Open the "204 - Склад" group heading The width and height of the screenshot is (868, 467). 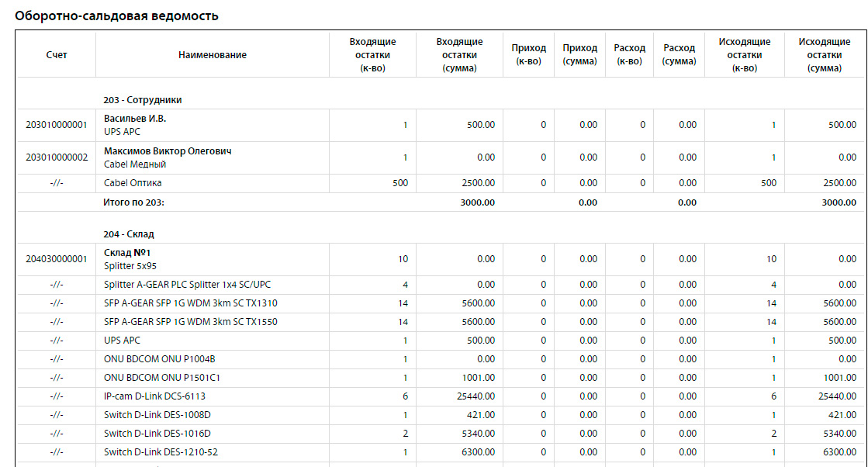pyautogui.click(x=128, y=233)
